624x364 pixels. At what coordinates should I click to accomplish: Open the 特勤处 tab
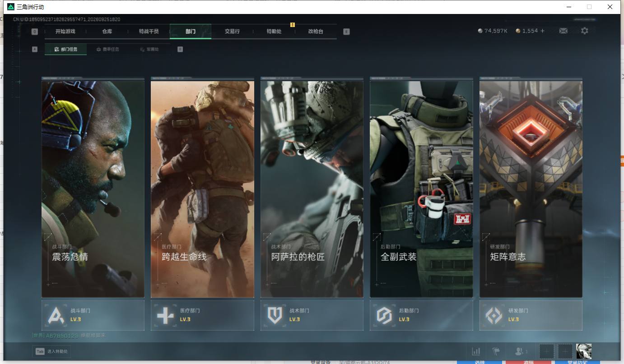tap(274, 32)
